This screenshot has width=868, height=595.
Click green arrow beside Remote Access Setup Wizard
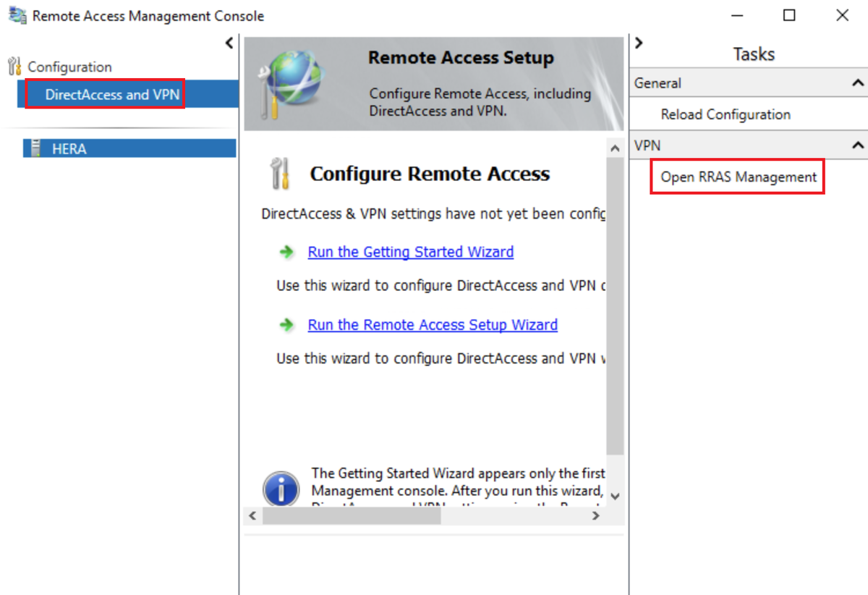pyautogui.click(x=286, y=324)
